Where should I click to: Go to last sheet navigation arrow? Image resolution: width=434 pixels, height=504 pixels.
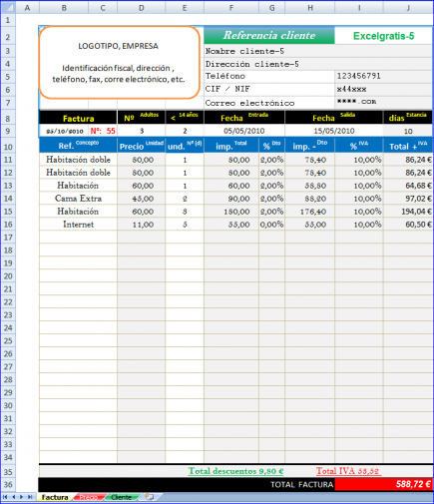pos(30,497)
